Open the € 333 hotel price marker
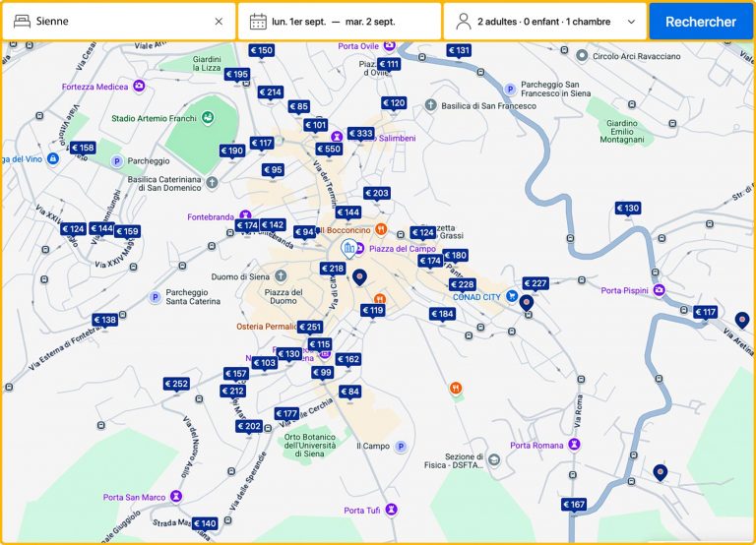This screenshot has width=756, height=545. tap(360, 134)
